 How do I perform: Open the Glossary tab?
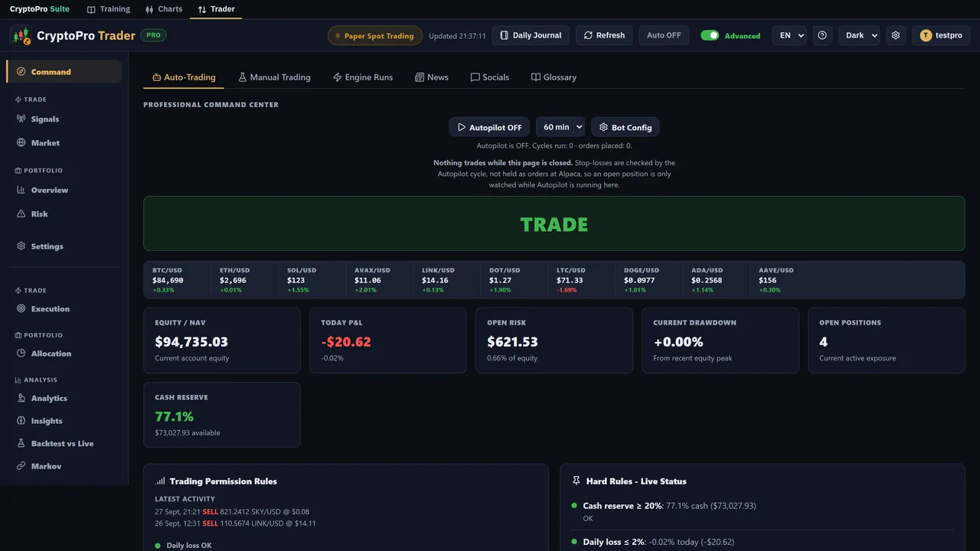point(554,77)
